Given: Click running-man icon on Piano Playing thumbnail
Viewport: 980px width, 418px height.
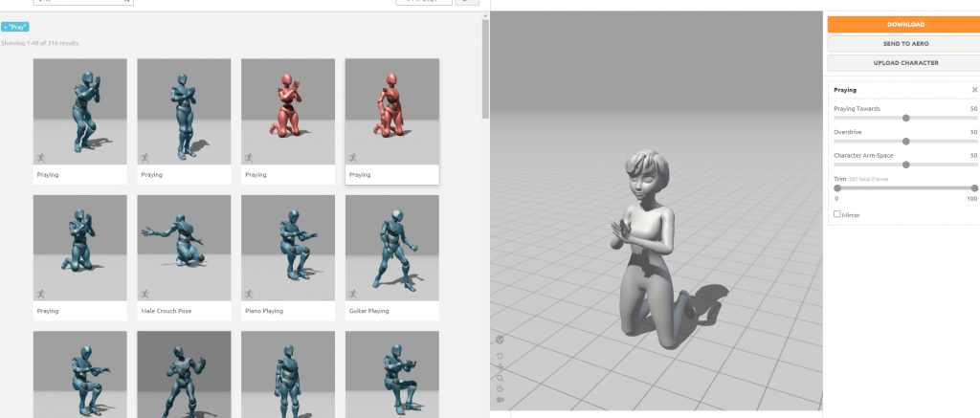Looking at the screenshot, I should pos(249,295).
